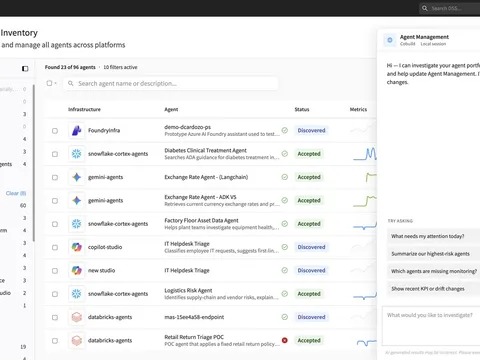
Task: Sort by the Status column header
Action: tap(302, 109)
